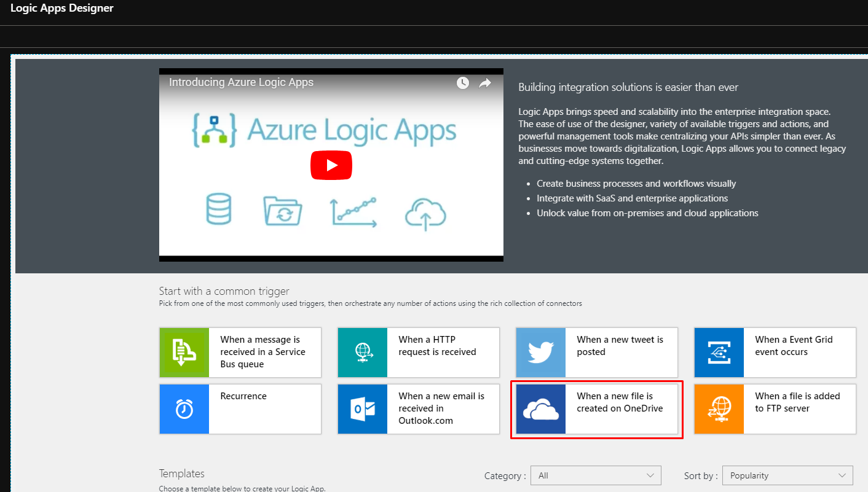Click 'Building integration solutions is easier than ever' heading
This screenshot has width=868, height=492.
[x=628, y=87]
